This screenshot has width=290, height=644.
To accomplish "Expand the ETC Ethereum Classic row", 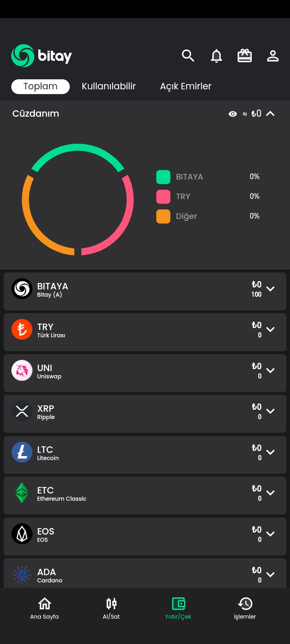I will pos(145,495).
